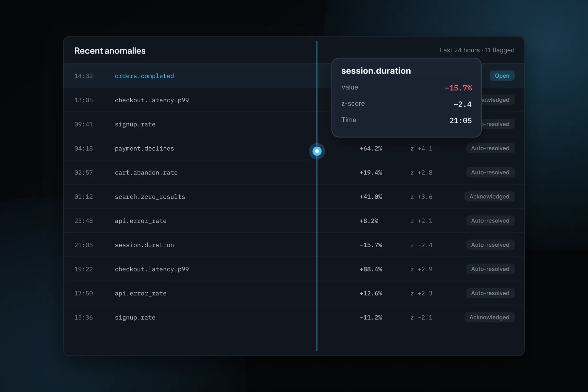Select signup.rate in the 15:36 row
Image resolution: width=588 pixels, height=392 pixels.
[135, 318]
